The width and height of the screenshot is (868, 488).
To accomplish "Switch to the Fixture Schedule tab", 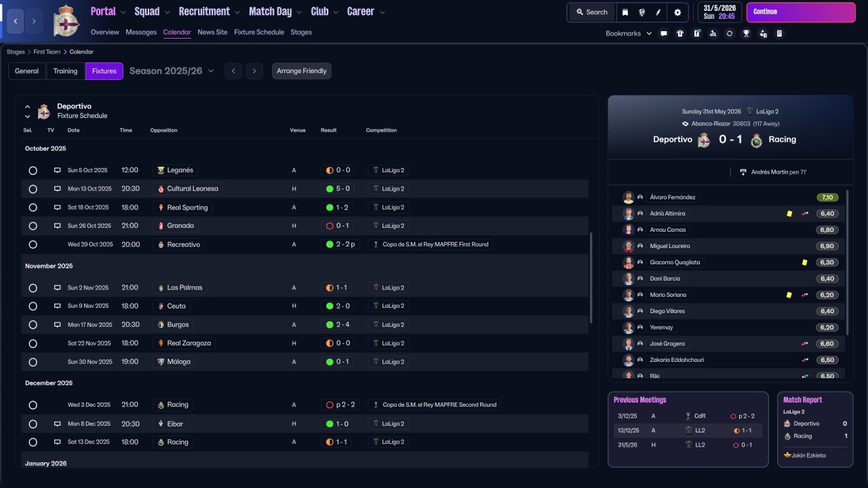I will (259, 32).
